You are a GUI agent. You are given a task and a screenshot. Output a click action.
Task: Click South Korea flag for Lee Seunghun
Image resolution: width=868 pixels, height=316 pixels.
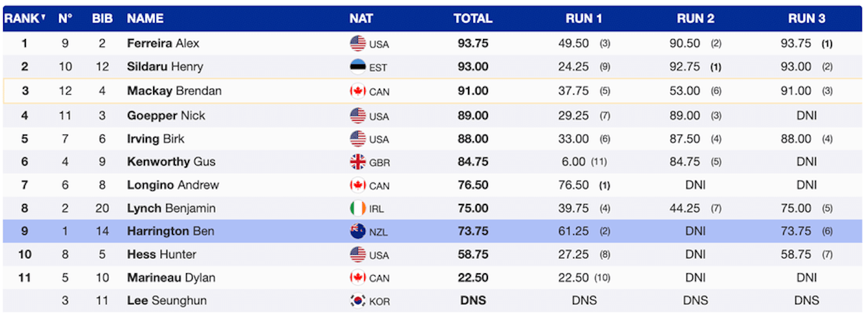tap(358, 301)
